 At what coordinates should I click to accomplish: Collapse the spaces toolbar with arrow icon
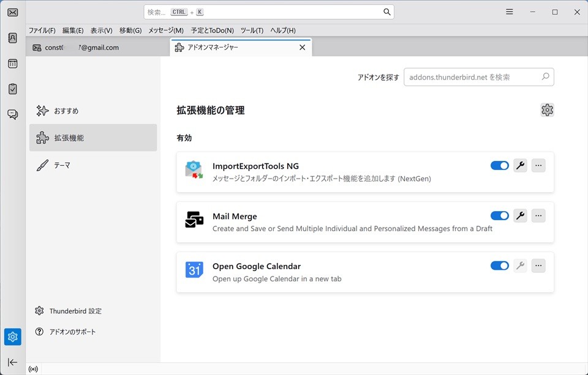13,362
